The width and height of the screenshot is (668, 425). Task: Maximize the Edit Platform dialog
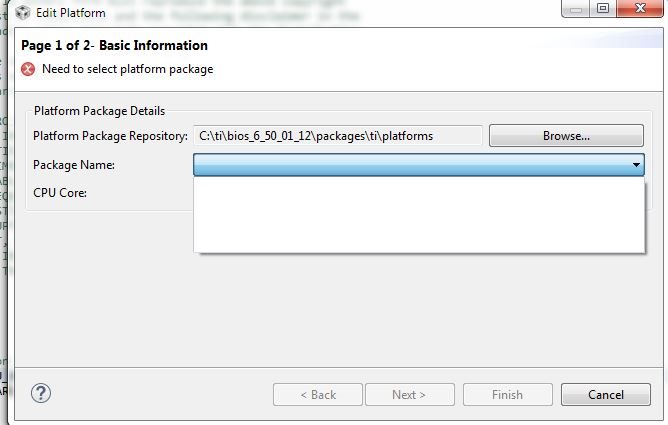tap(602, 9)
